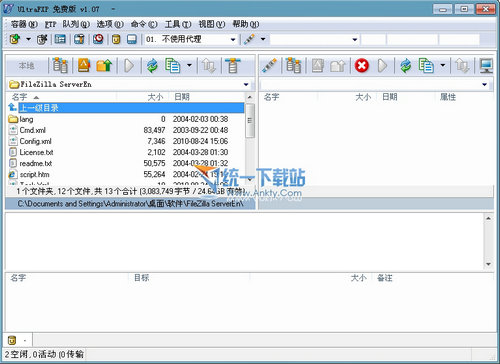Click the local pane play transfer icon

[x=129, y=65]
